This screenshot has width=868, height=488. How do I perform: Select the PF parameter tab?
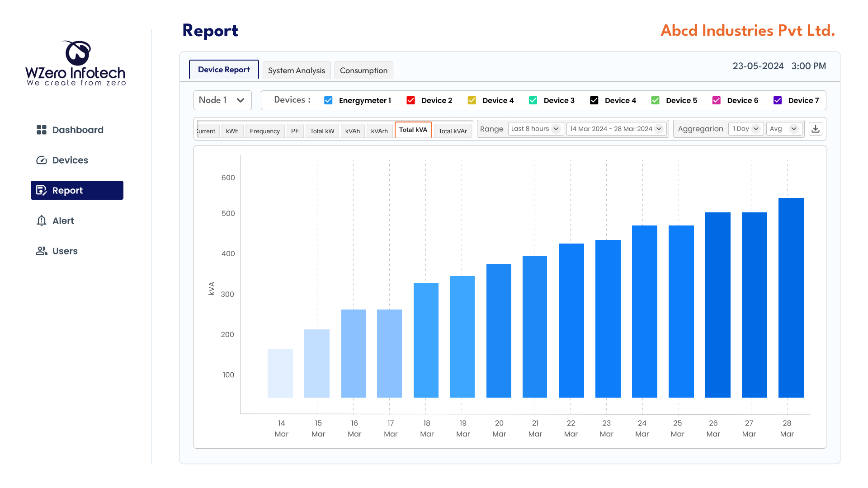click(295, 131)
